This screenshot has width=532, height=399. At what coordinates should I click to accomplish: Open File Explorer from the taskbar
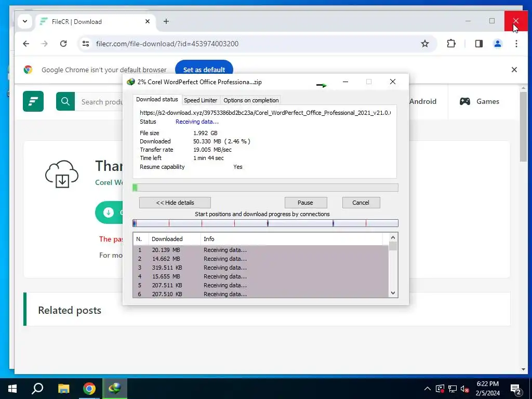pyautogui.click(x=63, y=389)
